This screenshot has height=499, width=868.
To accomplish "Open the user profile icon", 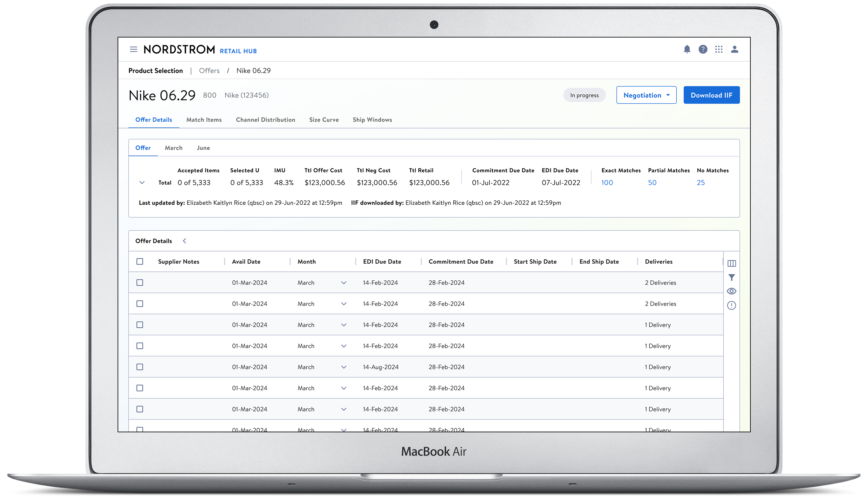I will [x=735, y=49].
